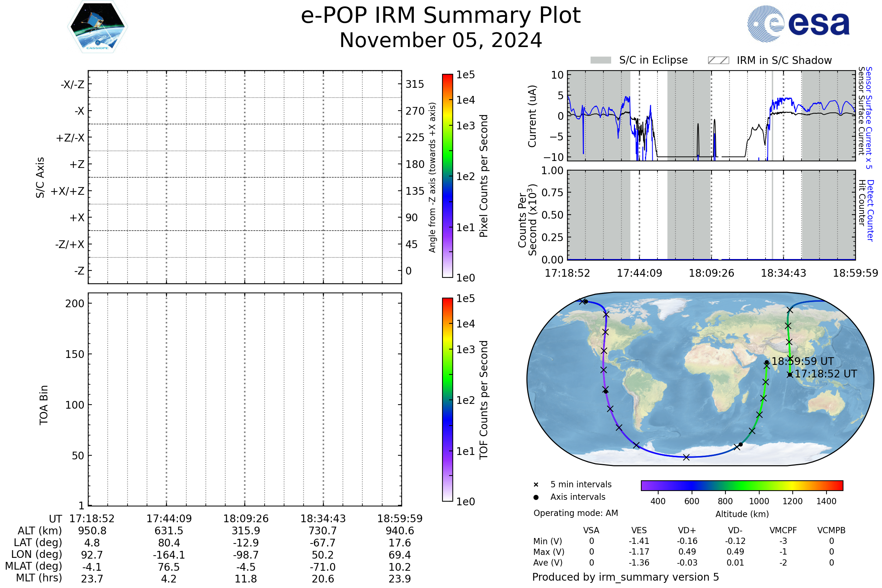Click the 18:09:26 UT label under TOA plot
Image resolution: width=882 pixels, height=588 pixels.
coord(245,519)
